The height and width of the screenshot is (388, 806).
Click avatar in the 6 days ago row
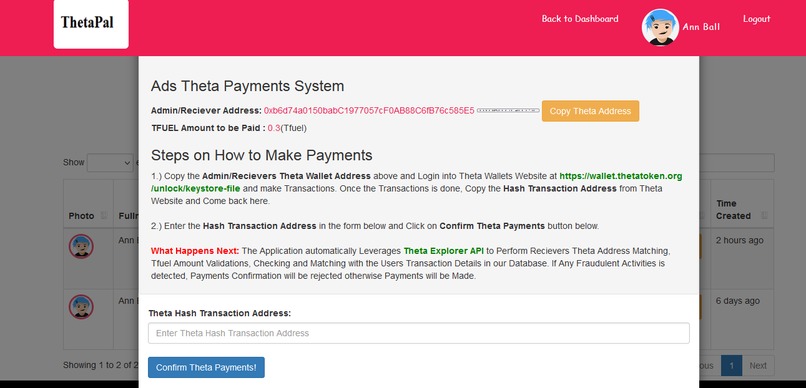81,307
